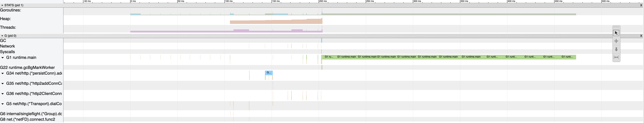Collapse the G36 http2ClientConn row
Screen dimensions: 644x123
3,94
